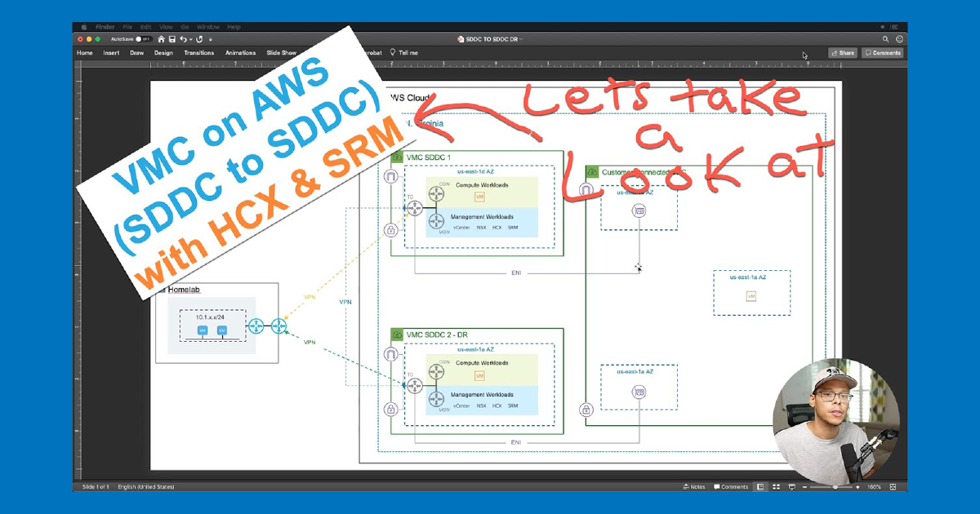The image size is (980, 514).
Task: Expand the Undo history dropdown arrow
Action: pyautogui.click(x=191, y=39)
